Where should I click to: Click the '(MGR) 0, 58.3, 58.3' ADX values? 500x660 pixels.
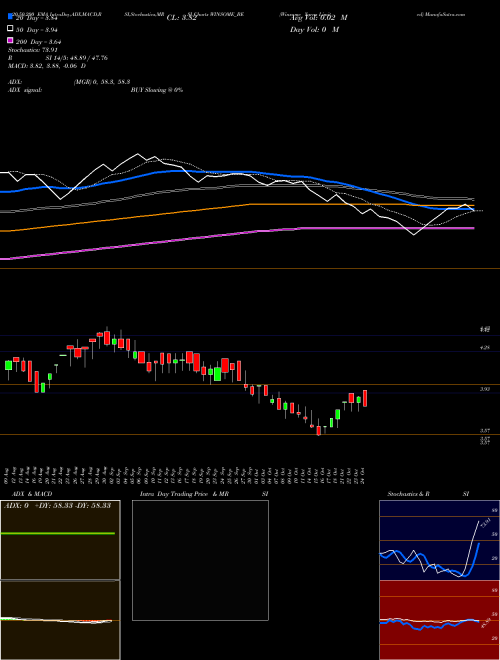pos(101,82)
